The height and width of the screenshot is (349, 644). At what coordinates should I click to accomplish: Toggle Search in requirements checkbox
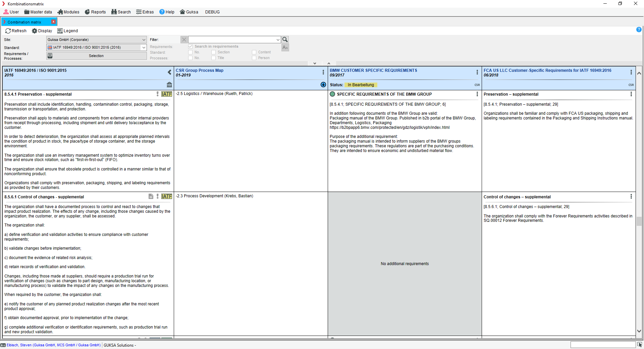191,46
